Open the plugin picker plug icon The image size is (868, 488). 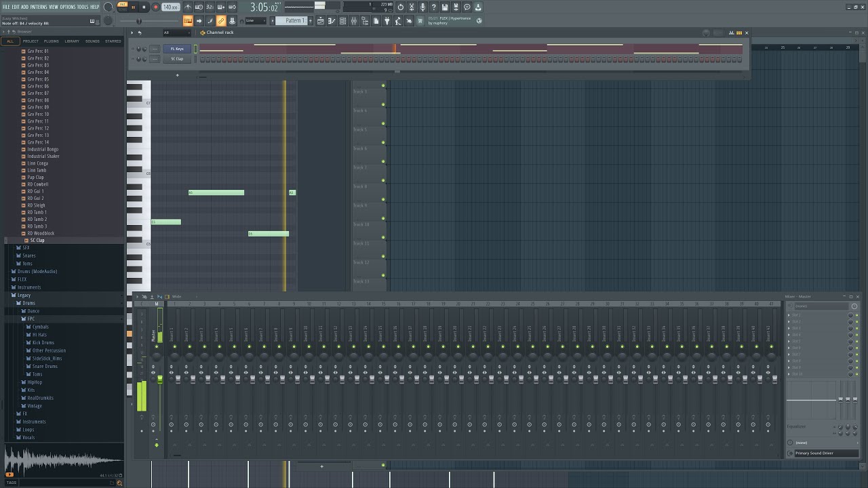point(387,21)
